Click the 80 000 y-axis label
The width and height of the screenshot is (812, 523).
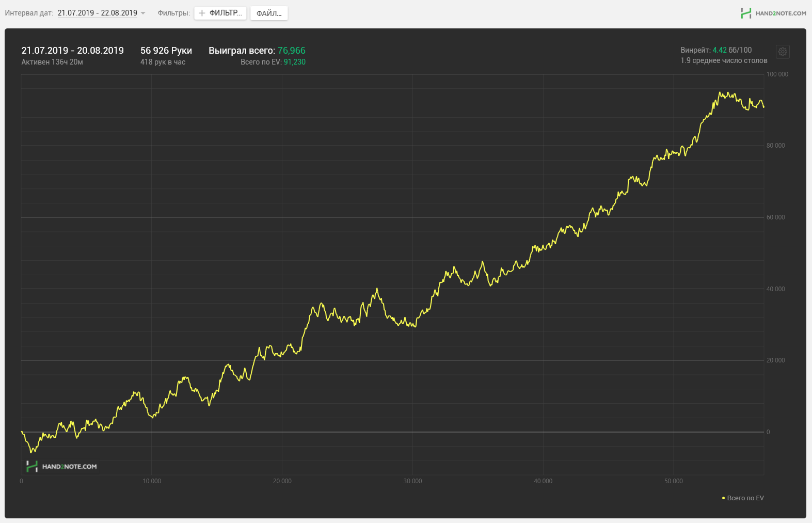pos(776,146)
